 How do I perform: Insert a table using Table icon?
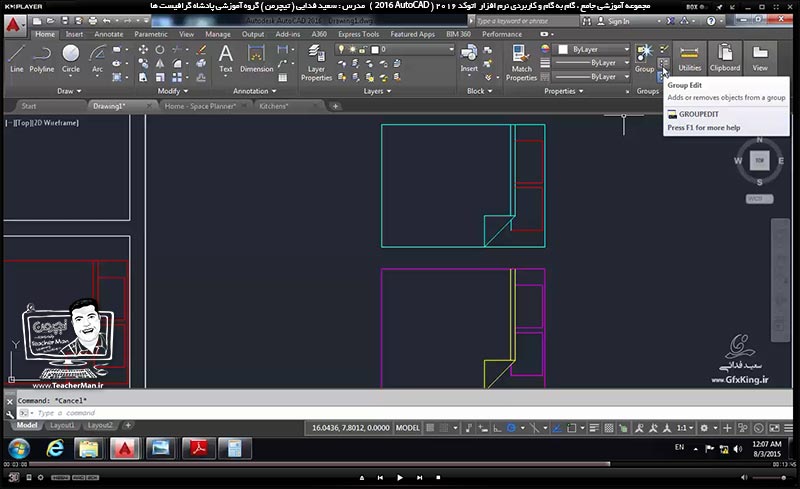tap(283, 78)
